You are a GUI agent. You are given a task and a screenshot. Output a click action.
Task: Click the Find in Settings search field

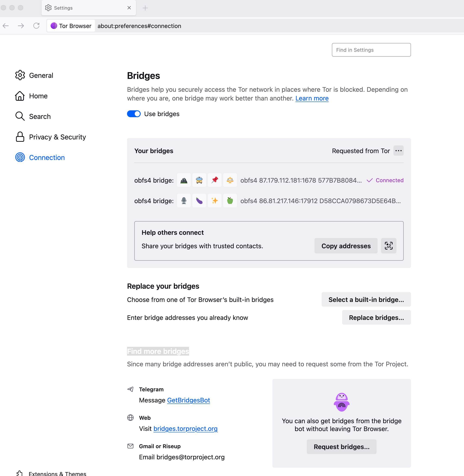tap(371, 50)
